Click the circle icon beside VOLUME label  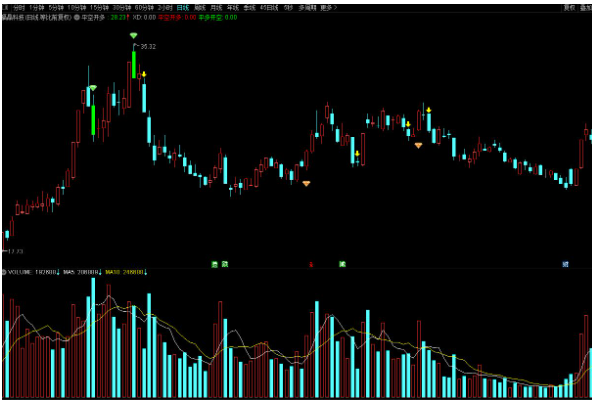pos(4,272)
